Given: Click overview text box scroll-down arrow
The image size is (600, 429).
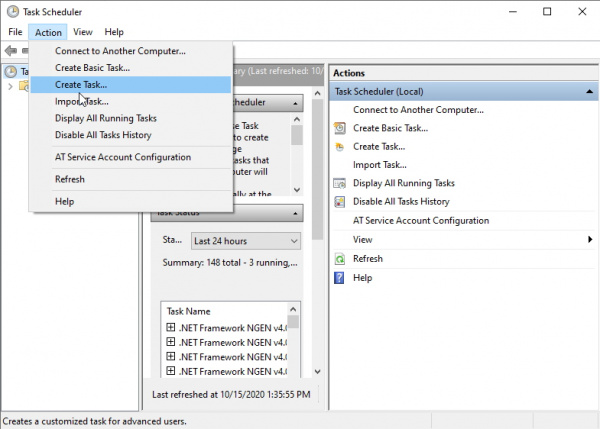Looking at the screenshot, I should click(x=297, y=190).
